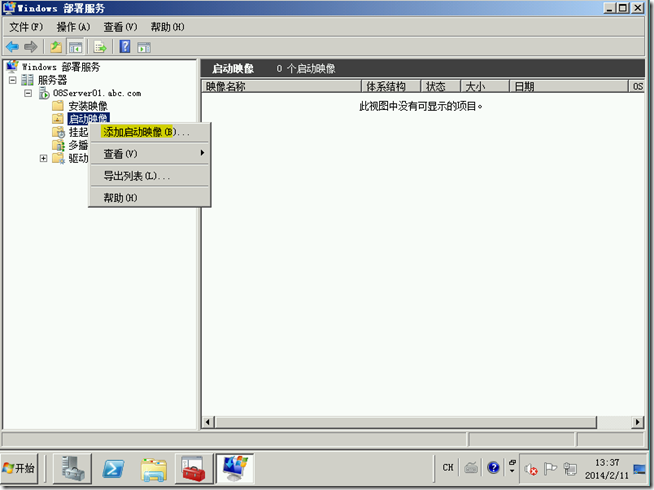Click the Back arrow toolbar icon

click(13, 47)
